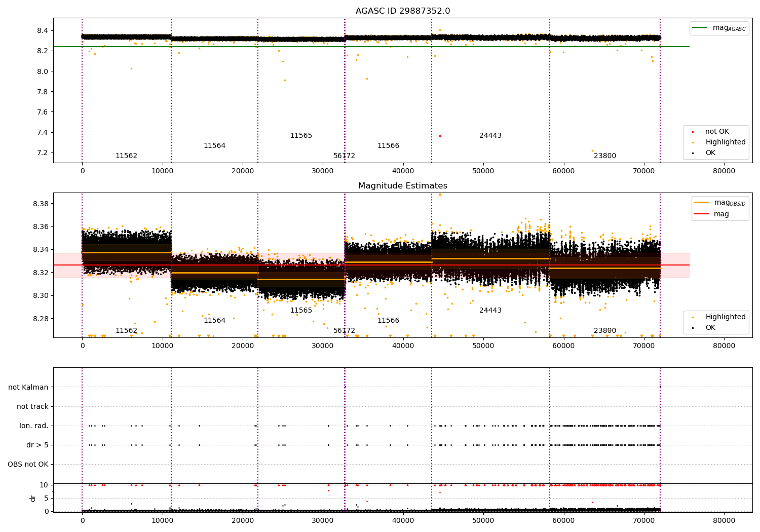This screenshot has height=532, width=760.
Task: Click the green mag AGASC horizontal line
Action: coord(371,47)
